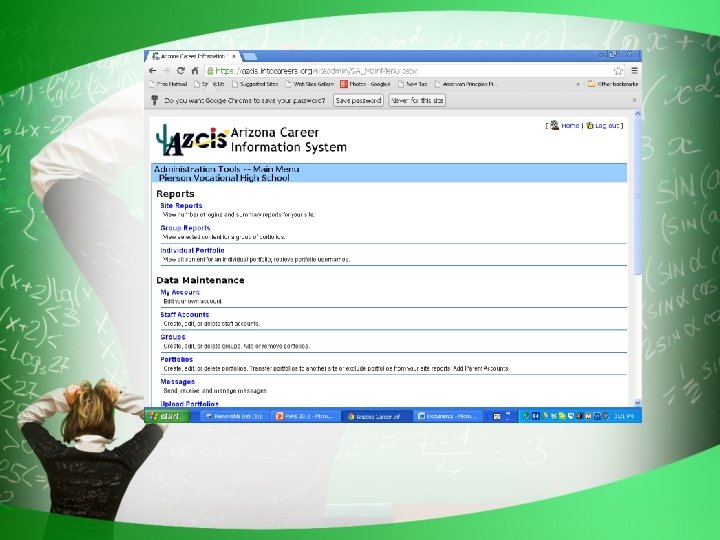Dismiss the save password bar
Image resolution: width=720 pixels, height=540 pixels.
(x=634, y=100)
